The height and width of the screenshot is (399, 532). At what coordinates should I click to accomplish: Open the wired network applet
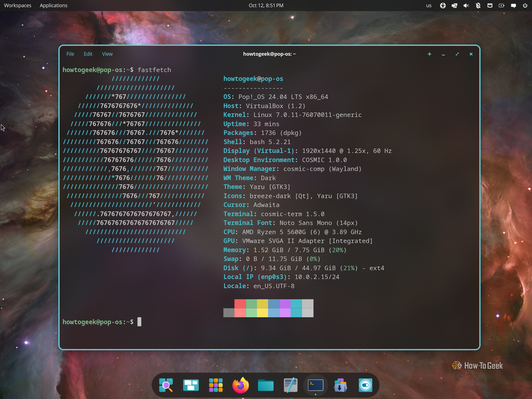pyautogui.click(x=490, y=5)
